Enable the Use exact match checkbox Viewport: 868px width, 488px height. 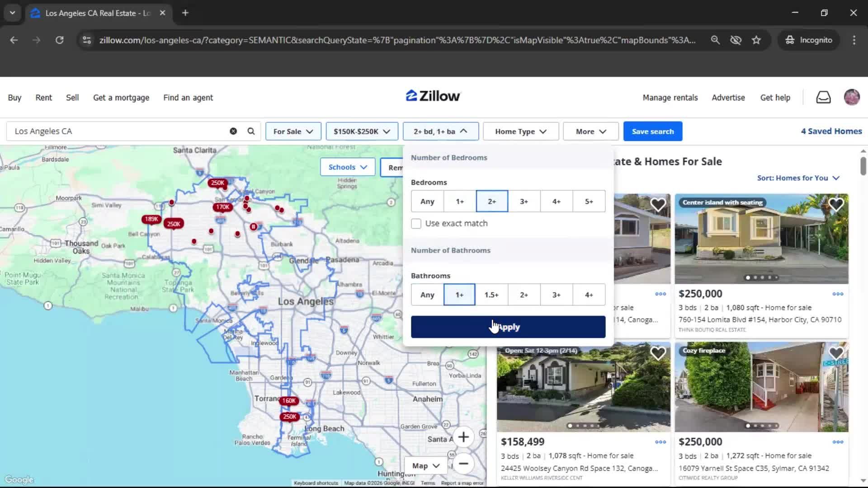point(415,223)
